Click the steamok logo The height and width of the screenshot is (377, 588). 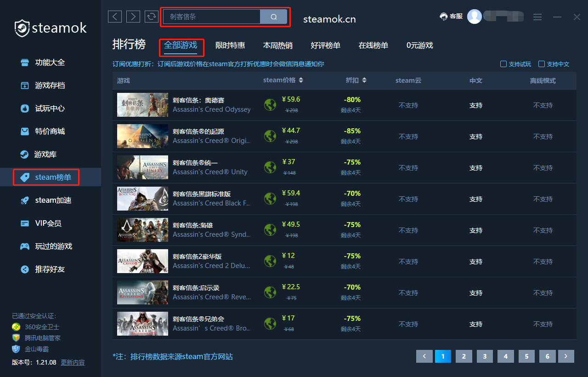click(x=51, y=28)
